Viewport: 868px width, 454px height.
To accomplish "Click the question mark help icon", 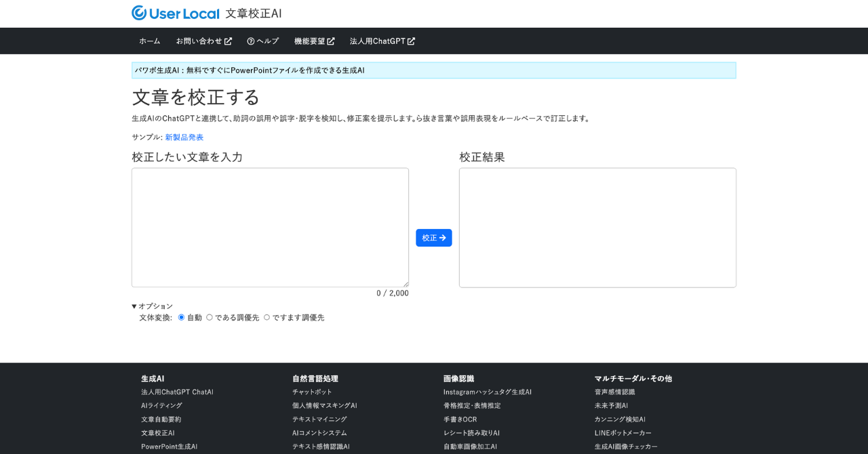I will pos(251,41).
